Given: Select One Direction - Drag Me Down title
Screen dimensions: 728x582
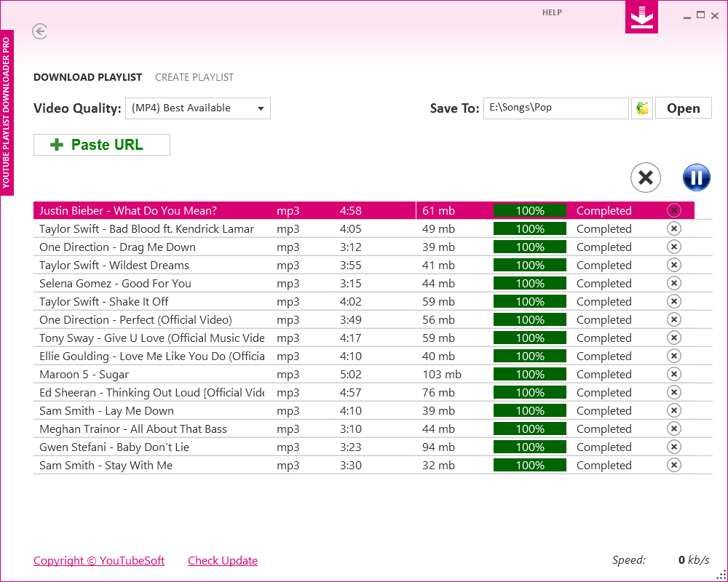Looking at the screenshot, I should tap(117, 247).
